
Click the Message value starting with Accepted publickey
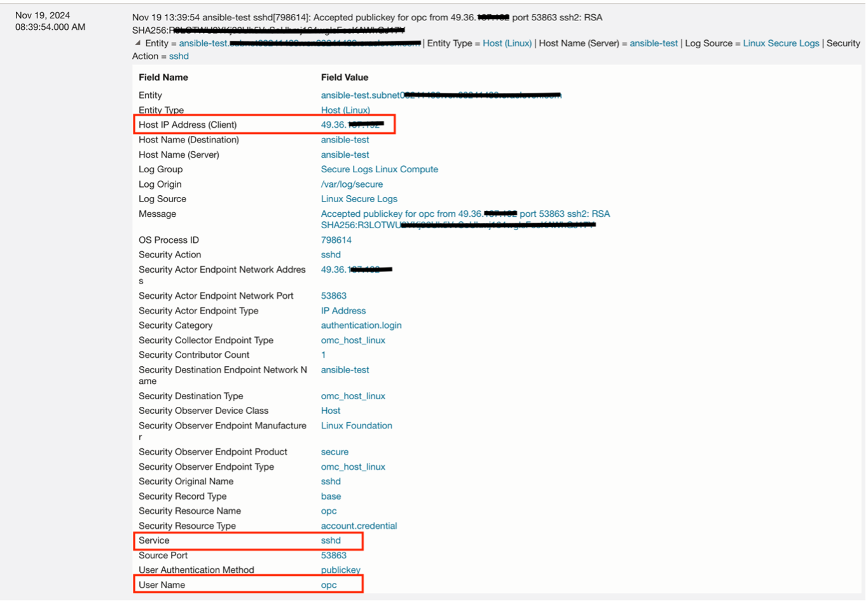point(465,219)
